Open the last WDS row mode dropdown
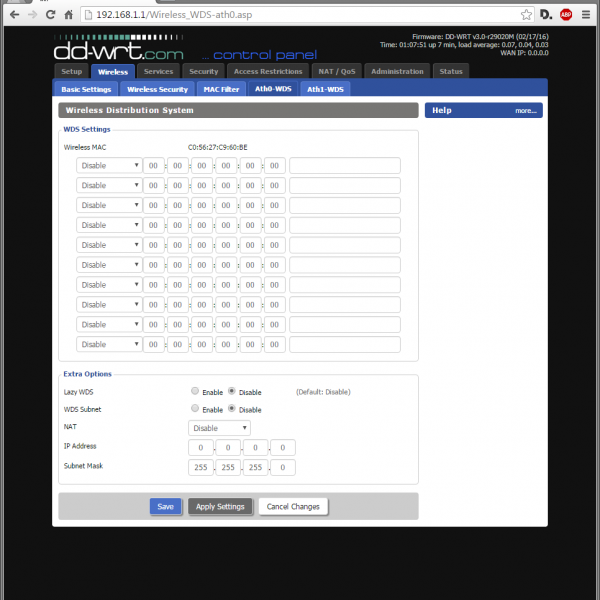 (x=109, y=344)
